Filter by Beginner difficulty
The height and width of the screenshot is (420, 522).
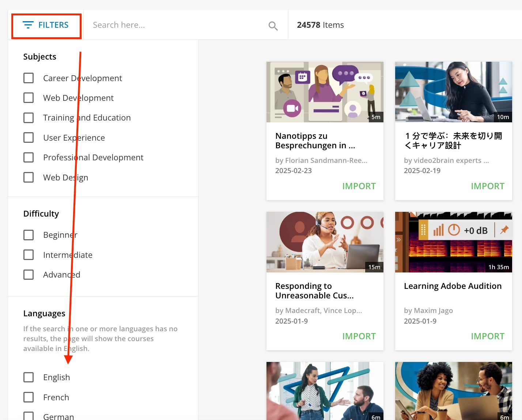[29, 235]
